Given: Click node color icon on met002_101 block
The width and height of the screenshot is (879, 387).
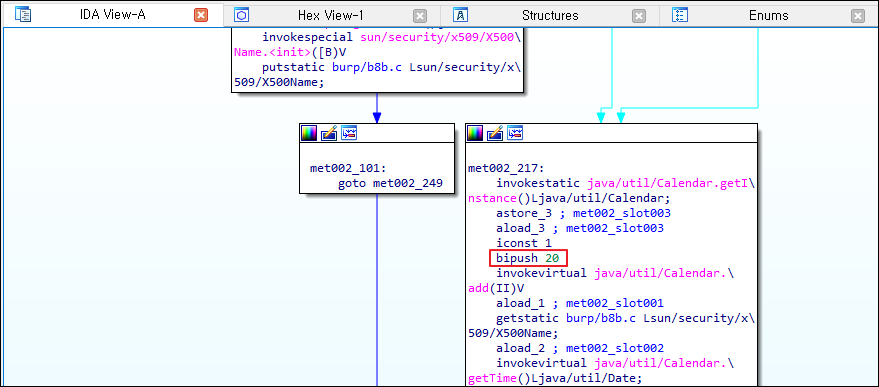Looking at the screenshot, I should (309, 133).
